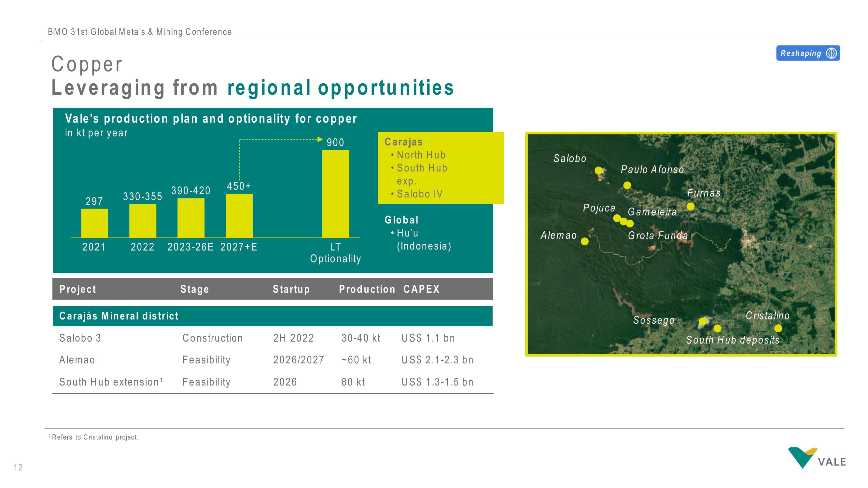This screenshot has height=488, width=868.
Task: Click the 'Hu'u (Indonesia)' bullet
Action: tap(424, 239)
